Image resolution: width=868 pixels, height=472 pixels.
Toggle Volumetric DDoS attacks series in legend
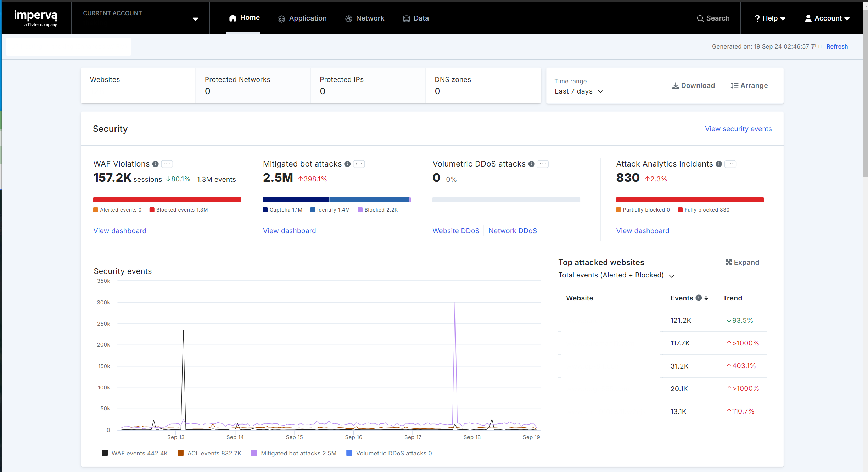(x=389, y=453)
